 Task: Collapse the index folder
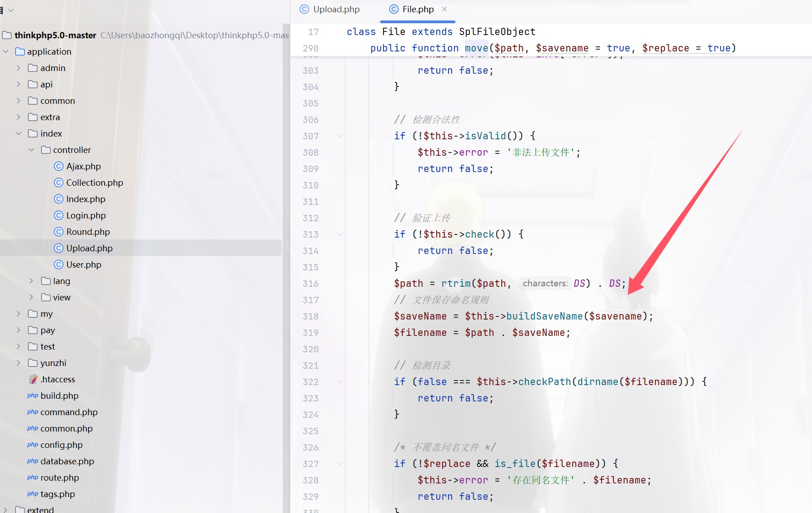tap(18, 133)
